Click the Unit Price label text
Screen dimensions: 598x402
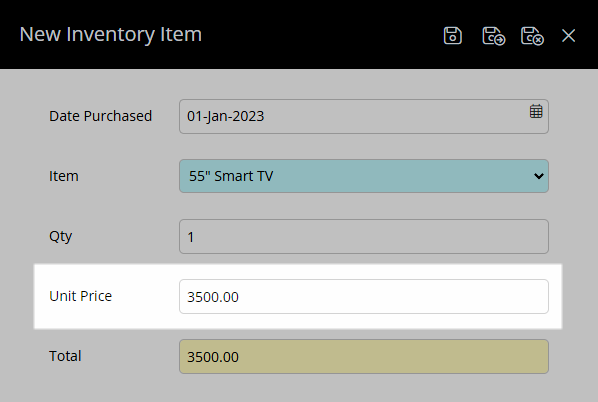click(80, 296)
